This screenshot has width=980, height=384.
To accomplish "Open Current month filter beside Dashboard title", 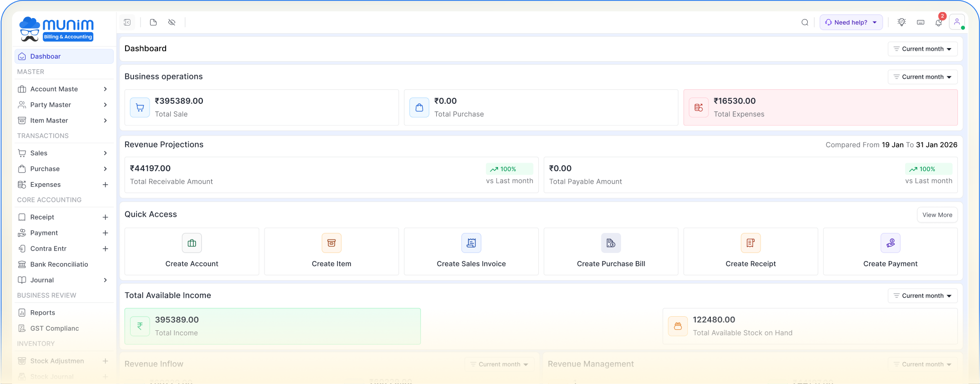I will [923, 49].
